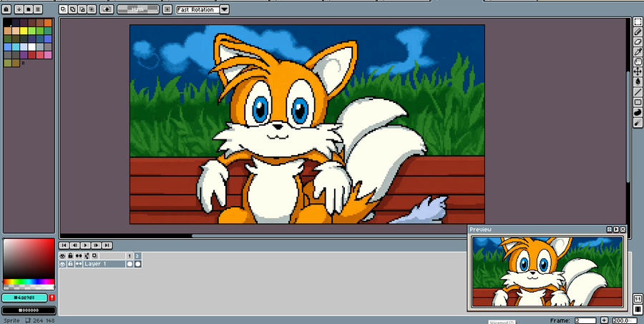This screenshot has width=644, height=324.
Task: Select the Layer 1 cel in frame 1
Action: [x=130, y=264]
